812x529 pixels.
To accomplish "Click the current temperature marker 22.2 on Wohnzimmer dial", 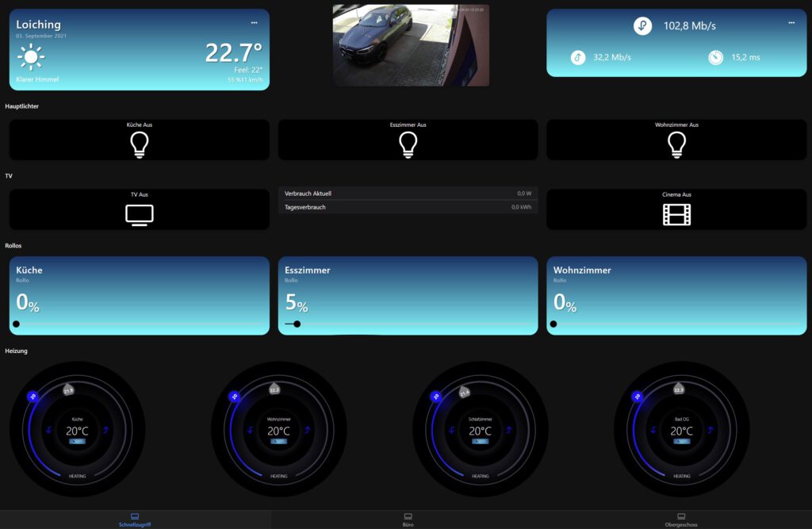I will point(274,389).
